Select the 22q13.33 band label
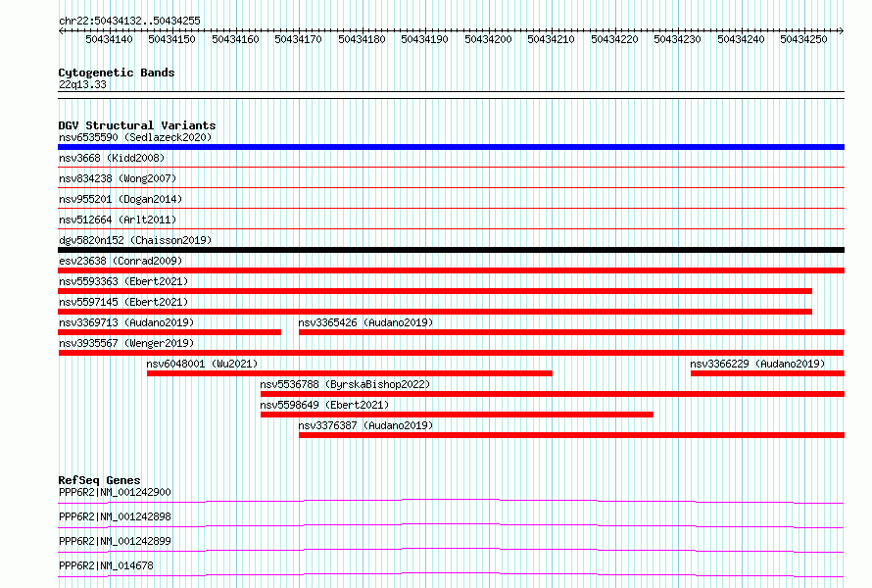This screenshot has height=588, width=872. 82,84
